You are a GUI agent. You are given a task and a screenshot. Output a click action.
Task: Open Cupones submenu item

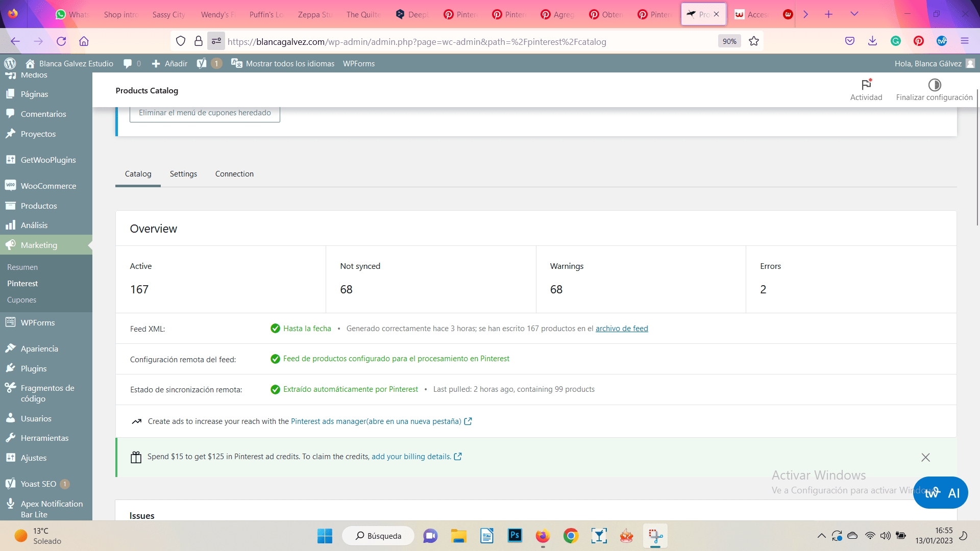pos(22,300)
